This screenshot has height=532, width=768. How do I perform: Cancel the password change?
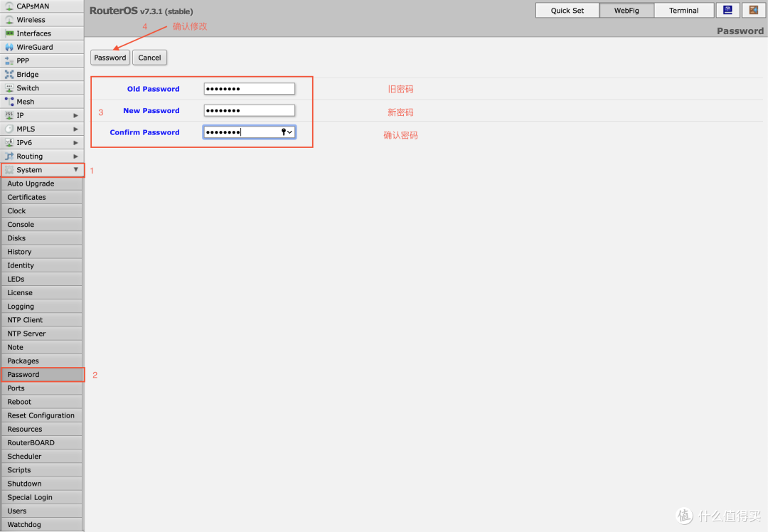(x=149, y=58)
